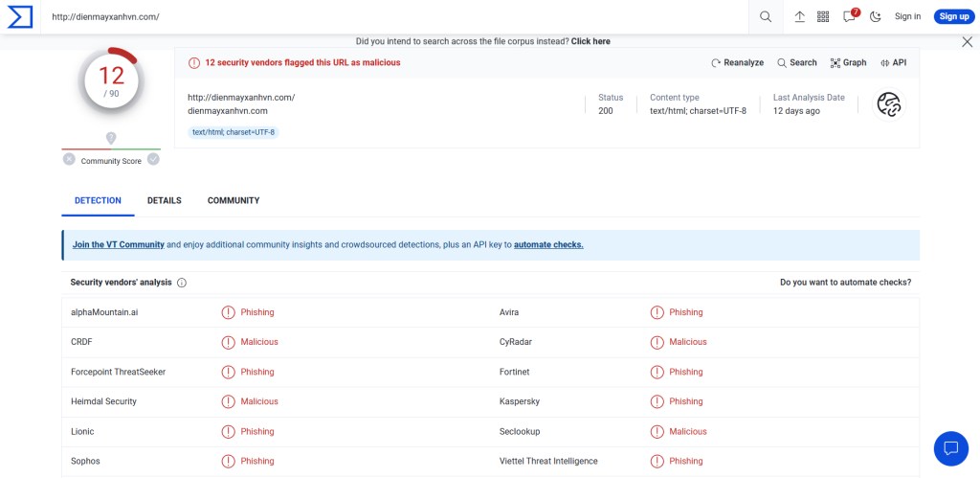Click the alert icon in the Viettel Threat Intelligence row

(657, 461)
